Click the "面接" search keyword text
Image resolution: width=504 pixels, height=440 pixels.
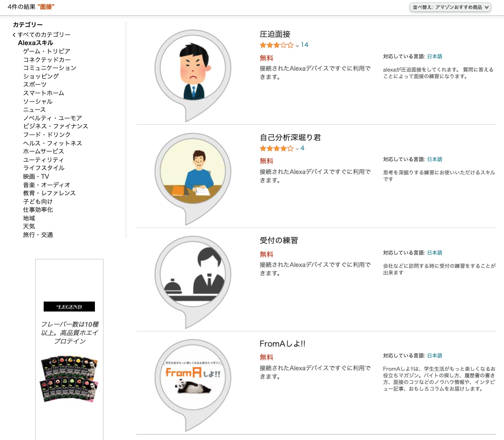pyautogui.click(x=46, y=7)
